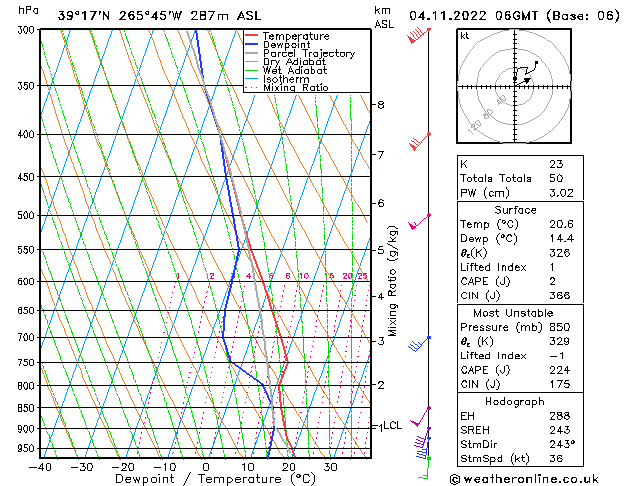Click the 'Dry Adiabat' legend entry
Viewport: 629px width, 486px height.
[294, 62]
